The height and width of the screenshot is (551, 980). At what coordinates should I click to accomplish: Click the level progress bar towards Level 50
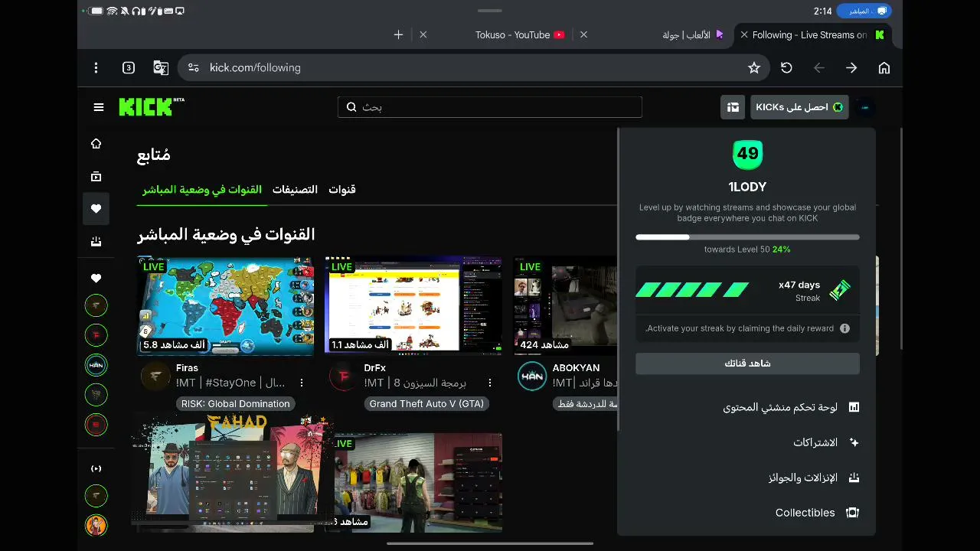[747, 237]
